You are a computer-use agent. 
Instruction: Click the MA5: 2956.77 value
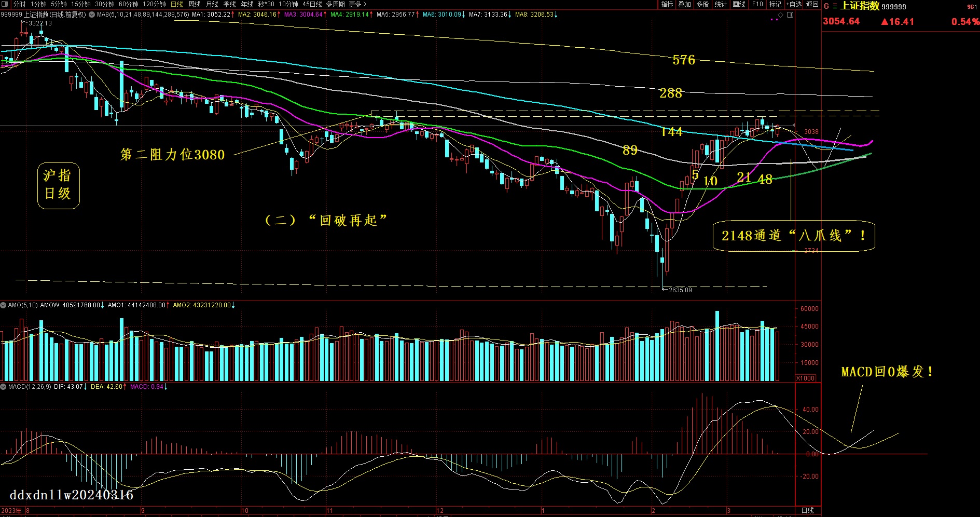tap(396, 15)
